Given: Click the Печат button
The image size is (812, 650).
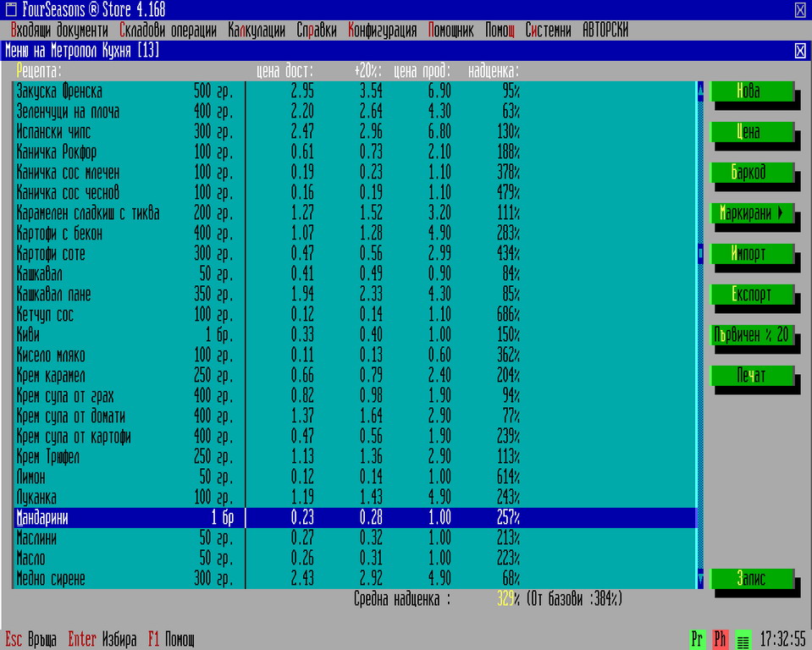Looking at the screenshot, I should 752,375.
